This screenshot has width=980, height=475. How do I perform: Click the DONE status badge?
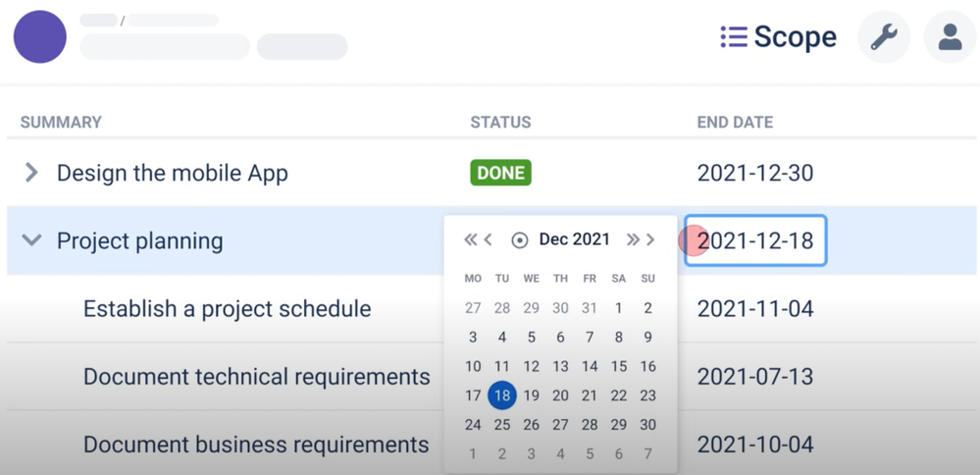(x=500, y=173)
